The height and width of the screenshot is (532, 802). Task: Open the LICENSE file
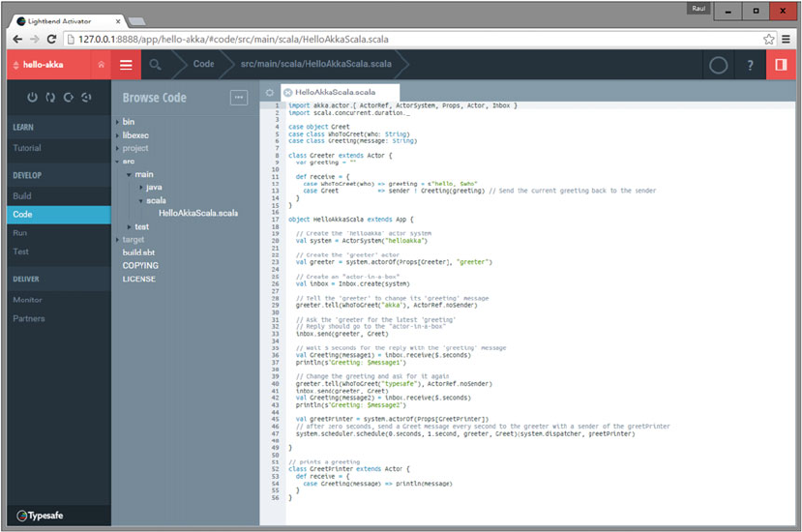pos(139,279)
